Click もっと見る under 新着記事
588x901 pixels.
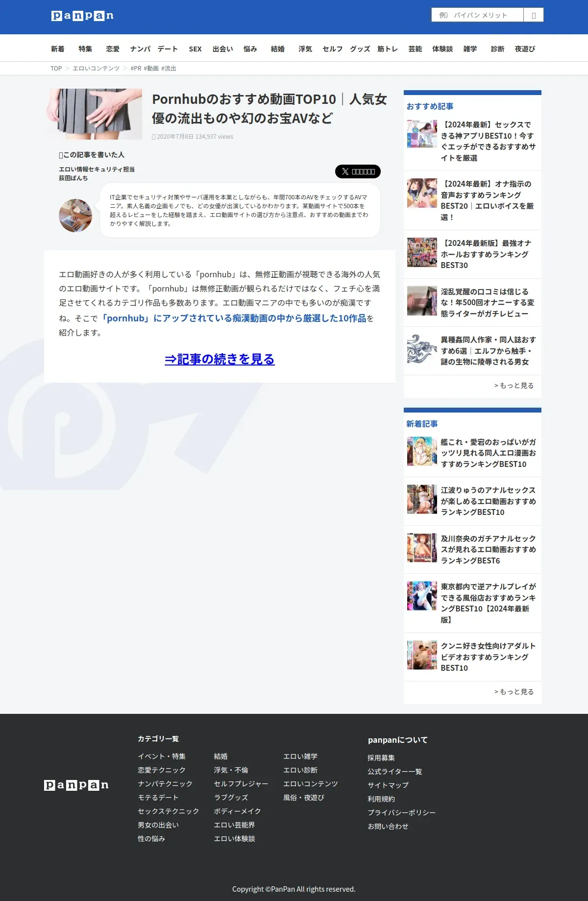click(x=514, y=692)
